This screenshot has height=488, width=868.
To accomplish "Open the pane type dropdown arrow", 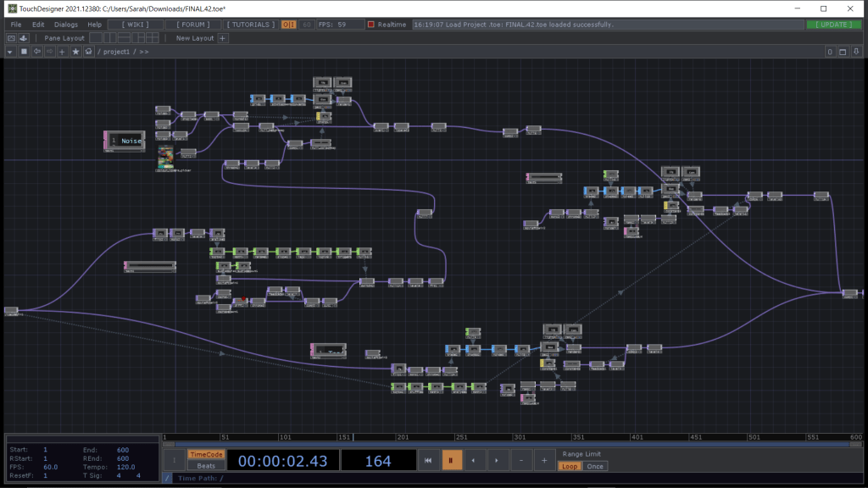I will (9, 52).
